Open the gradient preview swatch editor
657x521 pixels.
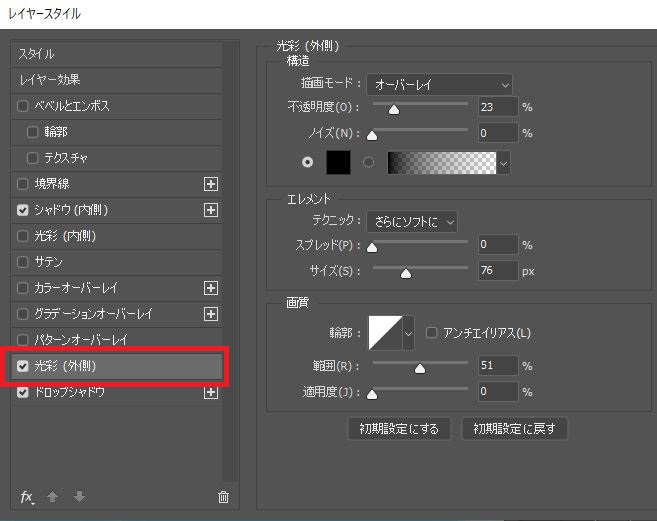(x=442, y=163)
